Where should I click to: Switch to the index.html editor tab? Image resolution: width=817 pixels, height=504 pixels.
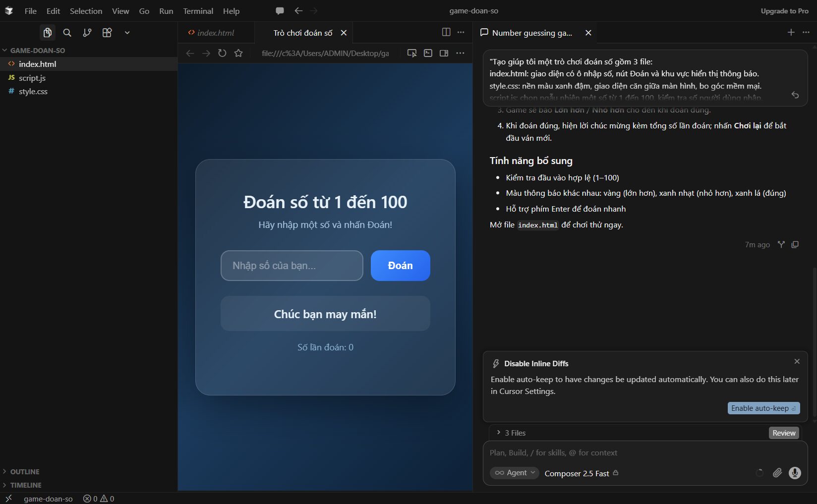click(x=216, y=33)
